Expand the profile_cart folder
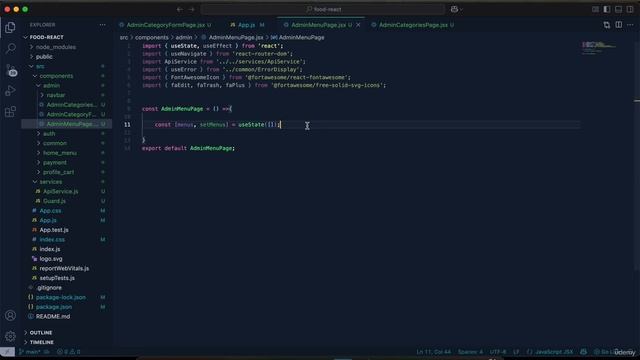 tap(58, 172)
